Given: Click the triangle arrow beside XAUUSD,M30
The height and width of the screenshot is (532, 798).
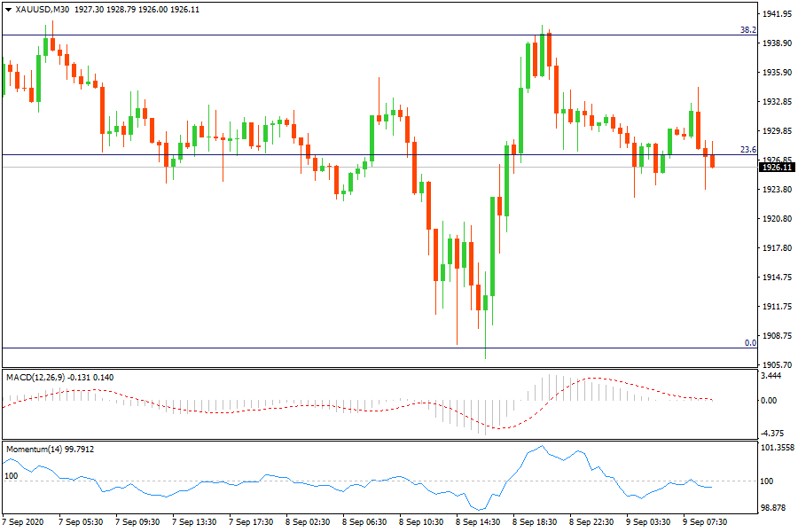Looking at the screenshot, I should pyautogui.click(x=9, y=9).
